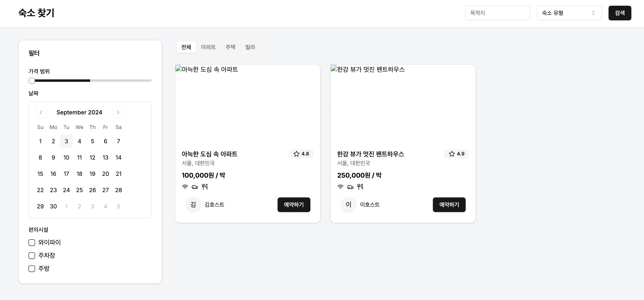Switch to the 아파트 tab

208,47
